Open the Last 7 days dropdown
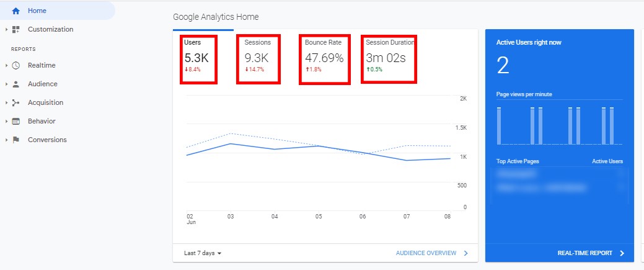The width and height of the screenshot is (644, 270). pos(203,253)
